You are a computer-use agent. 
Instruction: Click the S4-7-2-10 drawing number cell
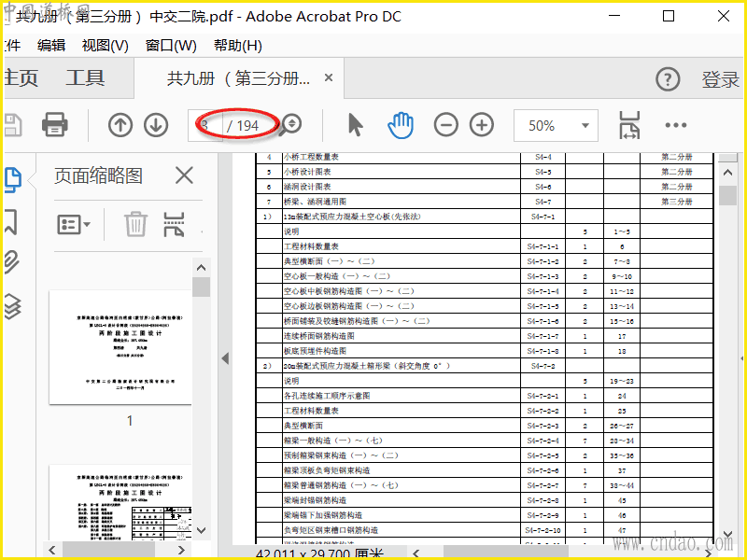pyautogui.click(x=543, y=530)
